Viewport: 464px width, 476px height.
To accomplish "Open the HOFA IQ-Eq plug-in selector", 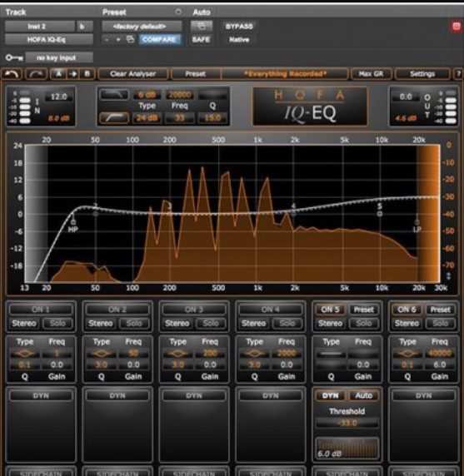I will point(48,39).
